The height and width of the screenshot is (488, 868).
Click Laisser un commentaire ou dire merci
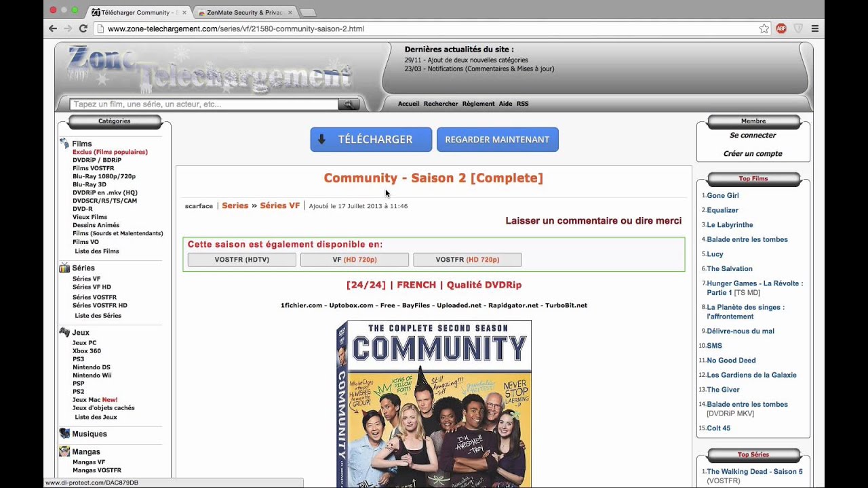pos(593,220)
